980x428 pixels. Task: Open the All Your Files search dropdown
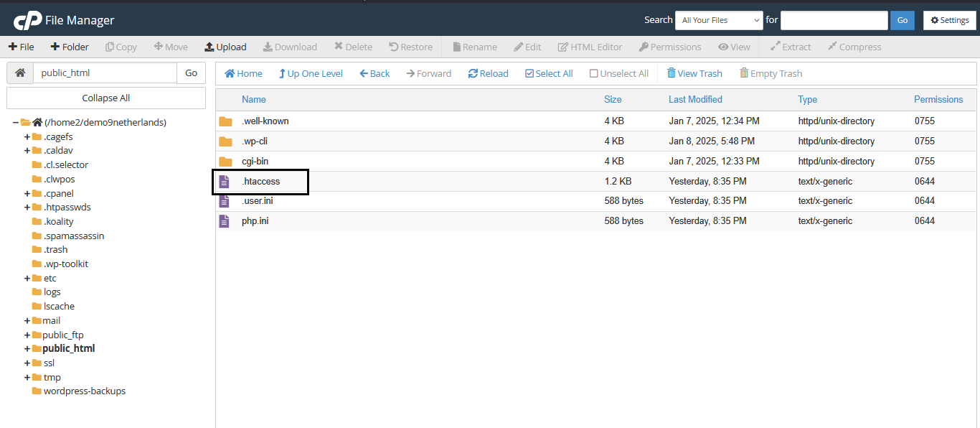click(x=719, y=20)
